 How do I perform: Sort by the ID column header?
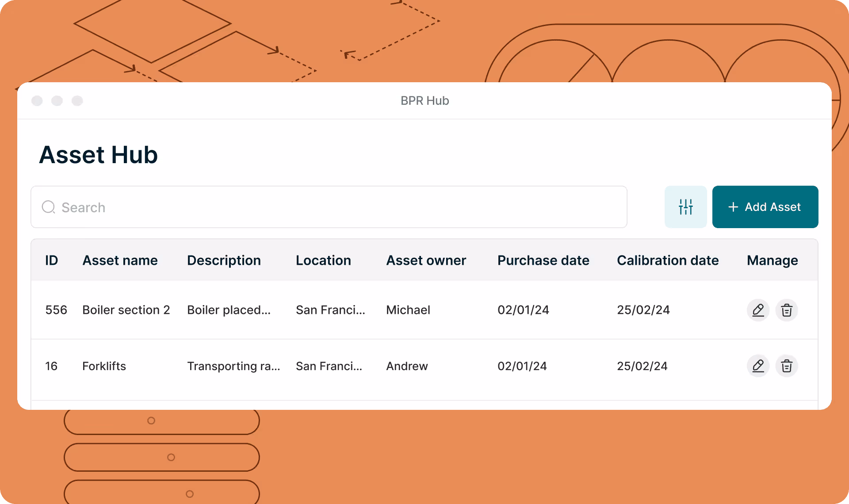[51, 260]
